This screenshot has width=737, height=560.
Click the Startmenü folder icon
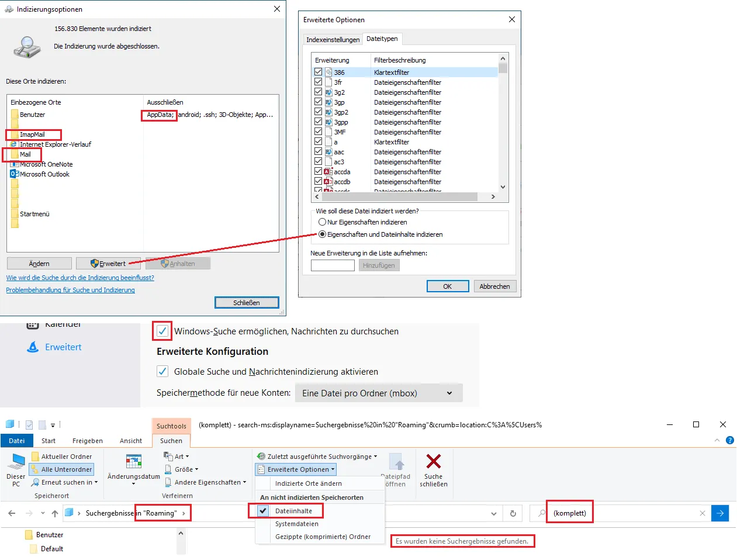[15, 214]
